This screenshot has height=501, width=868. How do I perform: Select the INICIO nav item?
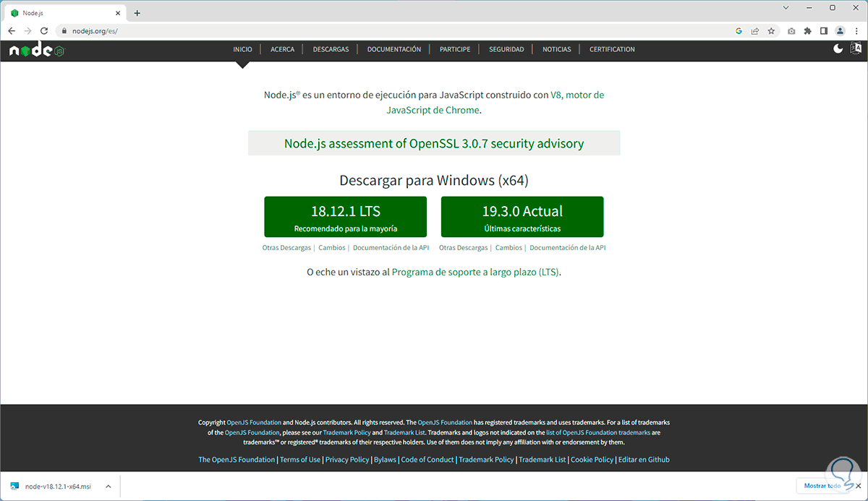click(x=242, y=49)
